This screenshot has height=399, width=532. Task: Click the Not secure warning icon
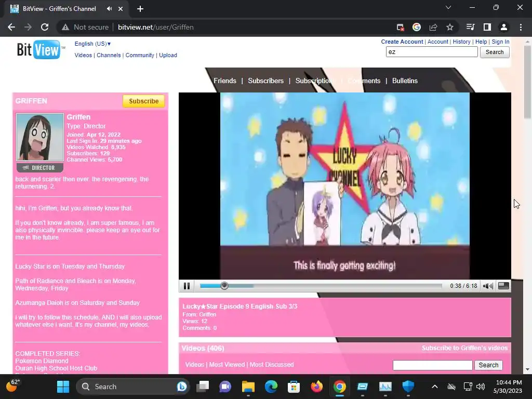click(65, 27)
